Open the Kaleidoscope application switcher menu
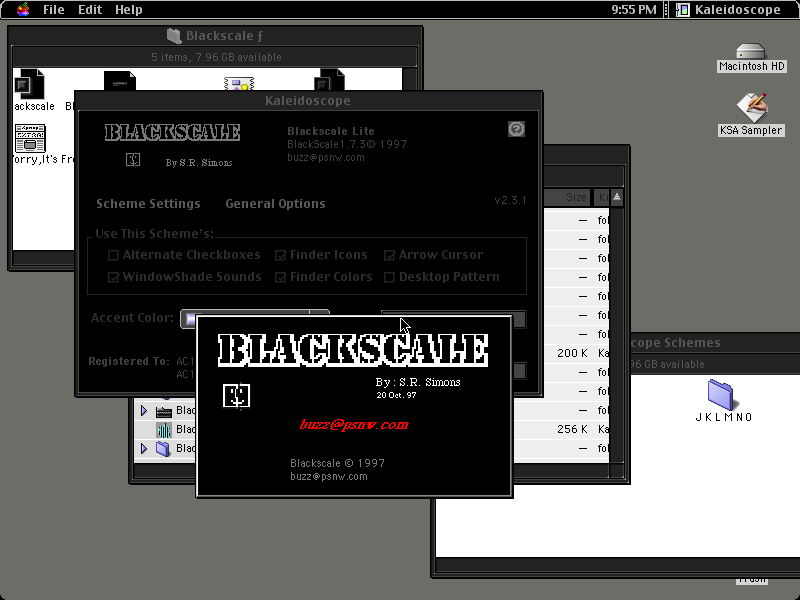 point(731,9)
